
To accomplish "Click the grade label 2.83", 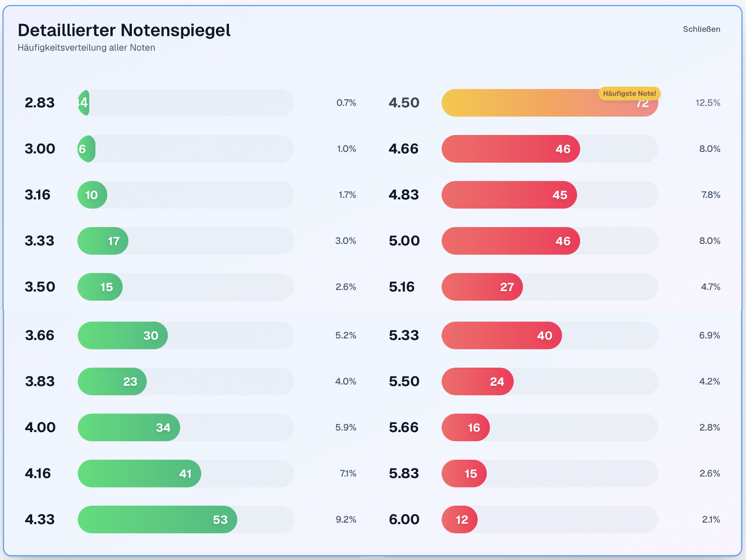I will (x=40, y=103).
